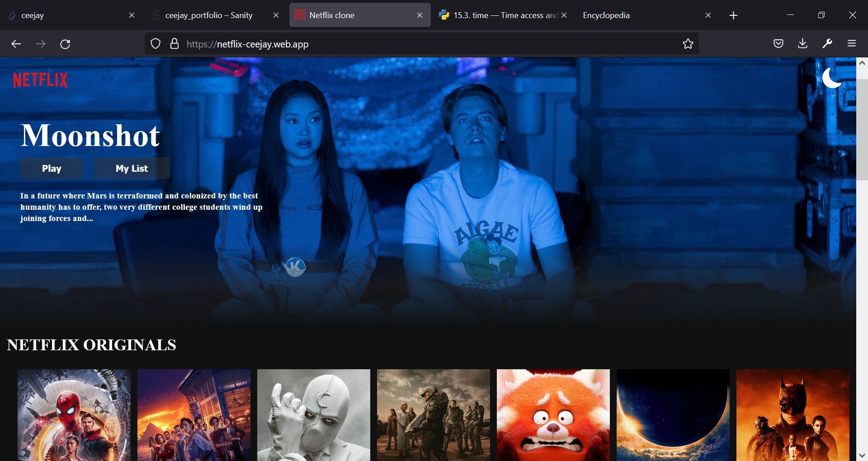Open The Batman poster thumbnail
The height and width of the screenshot is (461, 868).
tap(793, 415)
